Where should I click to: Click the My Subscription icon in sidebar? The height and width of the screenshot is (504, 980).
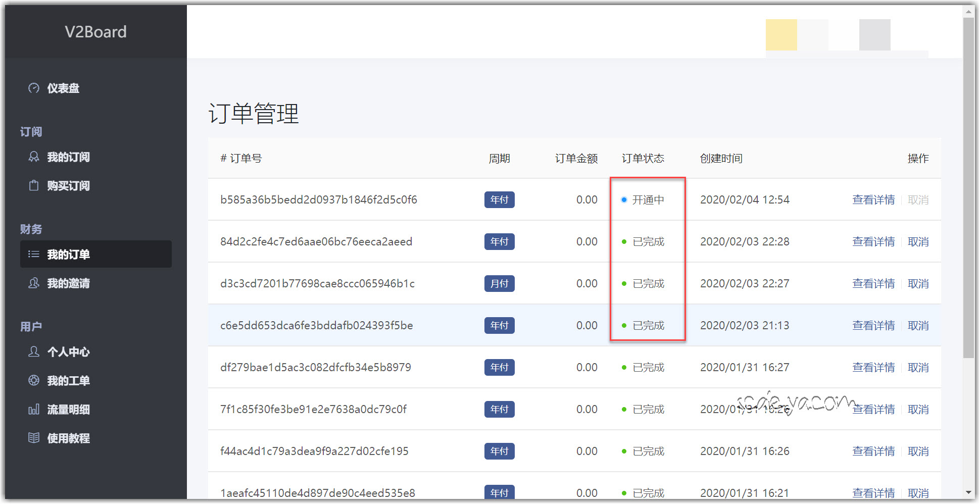(34, 157)
